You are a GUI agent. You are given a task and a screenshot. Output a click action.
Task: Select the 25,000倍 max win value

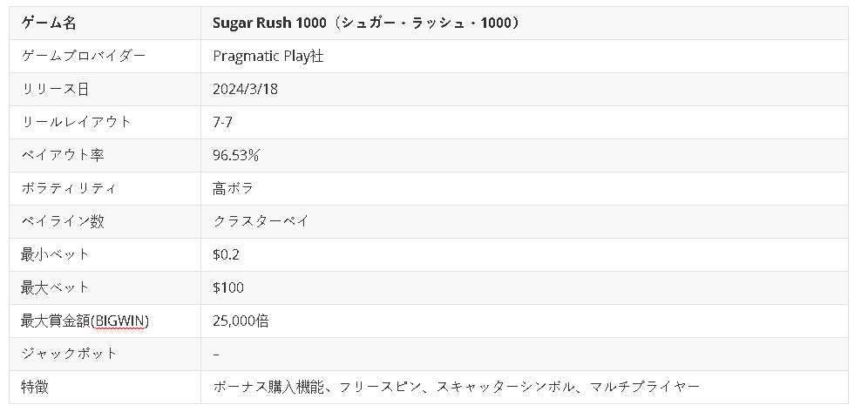[241, 321]
